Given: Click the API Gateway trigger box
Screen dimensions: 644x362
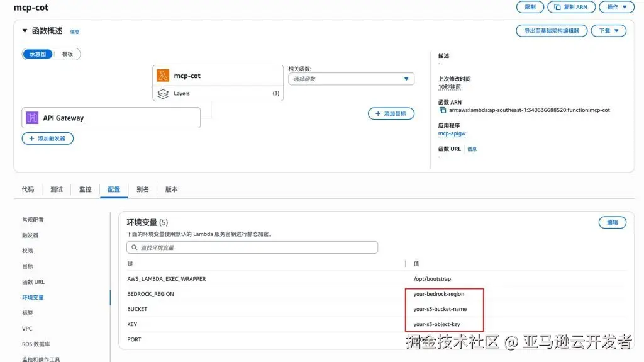Looking at the screenshot, I should (111, 118).
